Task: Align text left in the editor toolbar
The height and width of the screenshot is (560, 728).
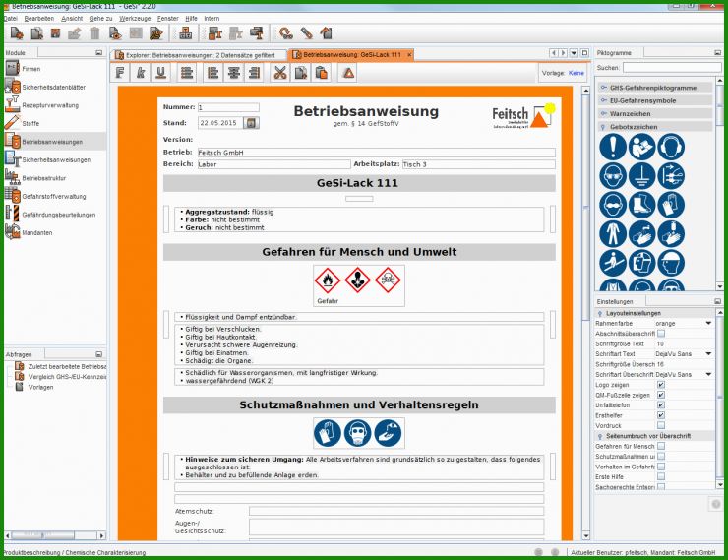Action: coord(213,73)
